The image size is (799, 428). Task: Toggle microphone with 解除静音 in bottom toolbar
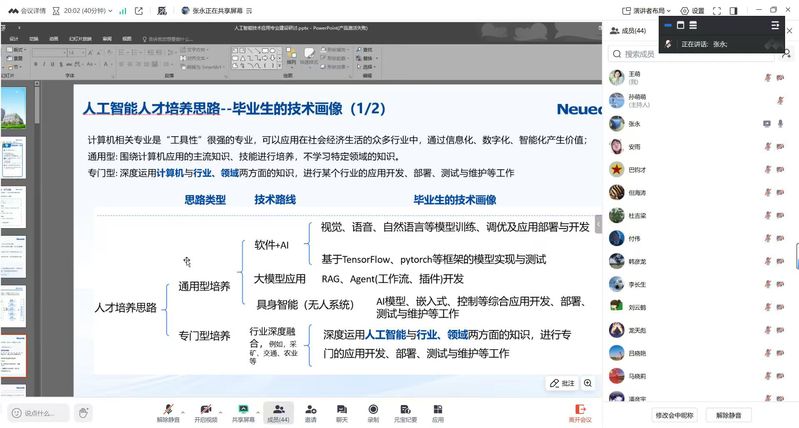point(169,411)
